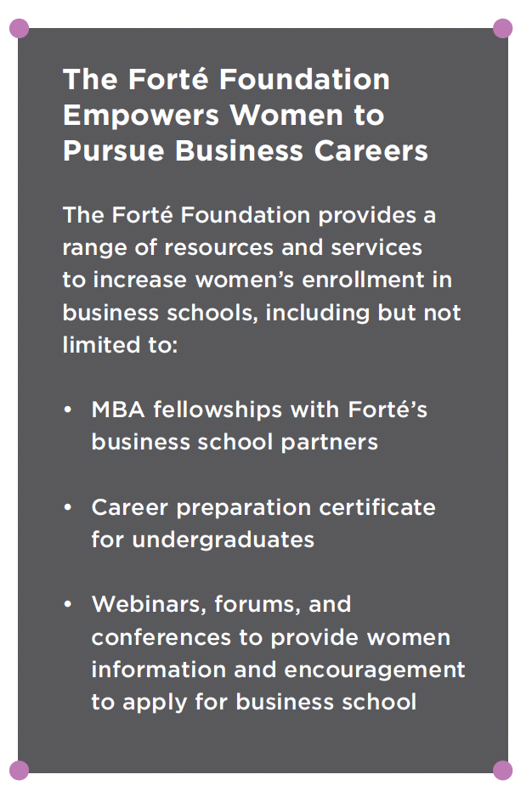
Task: Click the purple dot at bottom-left corner
Action: click(19, 771)
